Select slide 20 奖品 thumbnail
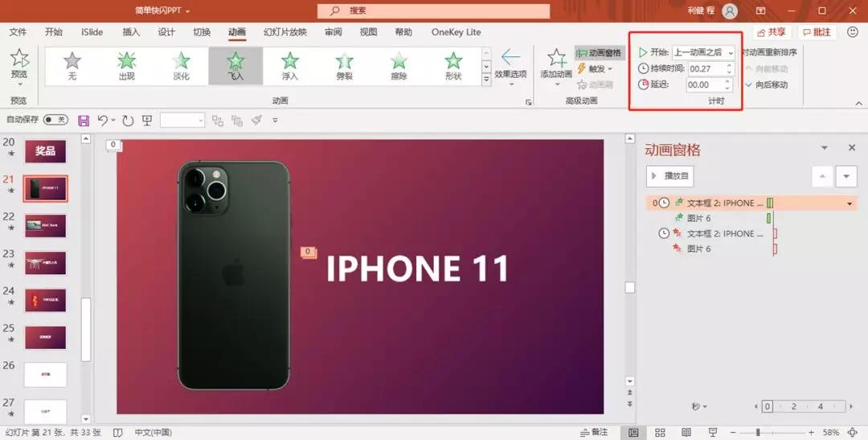 click(45, 151)
